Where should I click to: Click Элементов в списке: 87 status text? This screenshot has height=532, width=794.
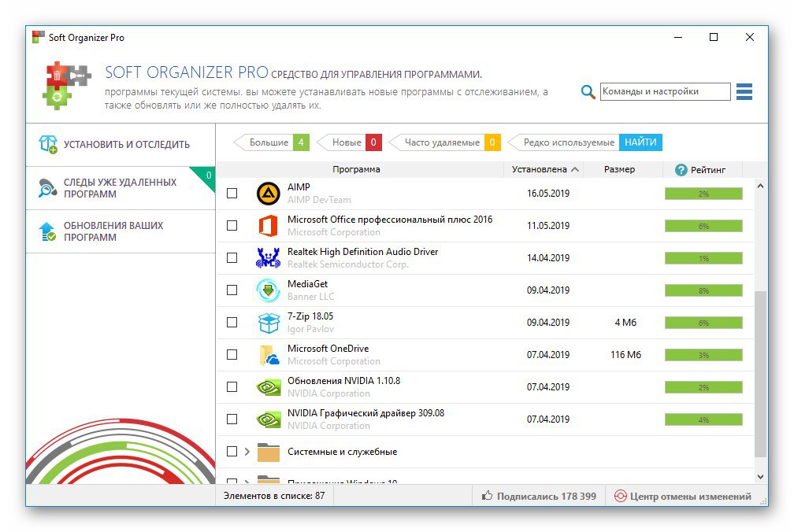[x=274, y=496]
